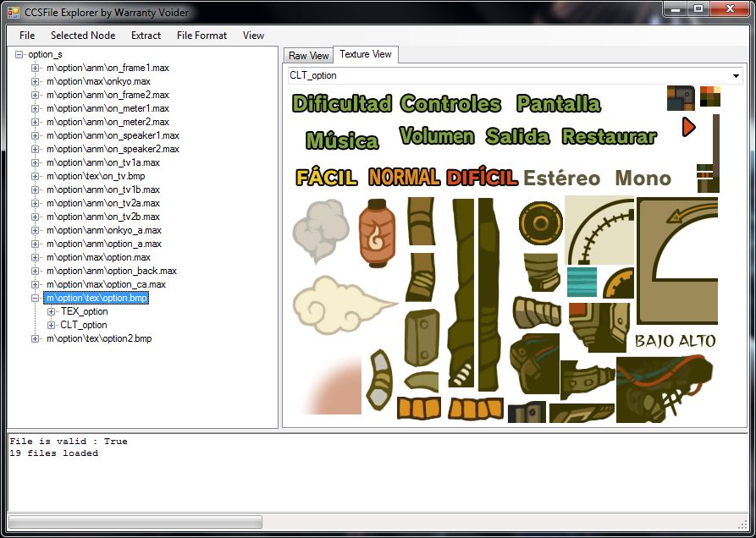This screenshot has height=538, width=756.
Task: Click the Dificultad label in the texture
Action: pos(342,103)
